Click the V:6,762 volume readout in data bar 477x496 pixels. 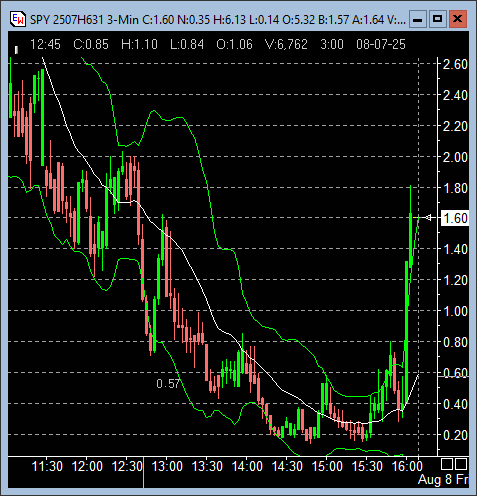286,44
